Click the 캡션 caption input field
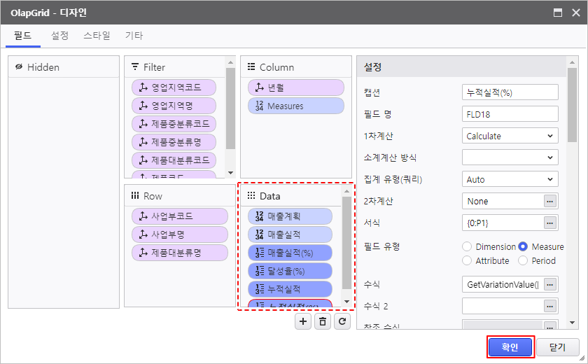588x364 pixels. click(510, 92)
